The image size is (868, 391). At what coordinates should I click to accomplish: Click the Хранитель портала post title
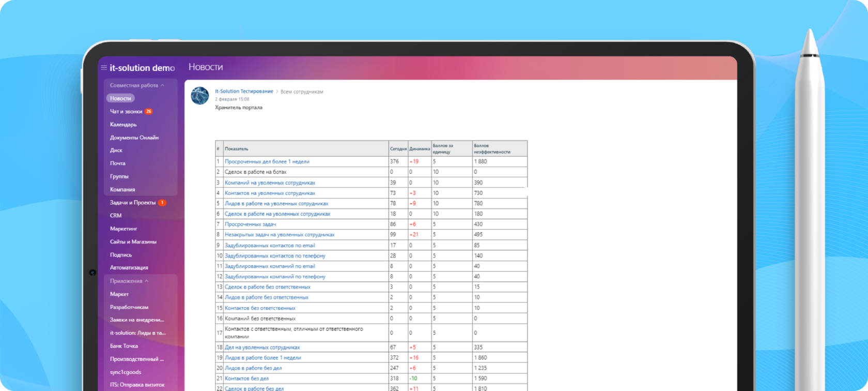[239, 108]
